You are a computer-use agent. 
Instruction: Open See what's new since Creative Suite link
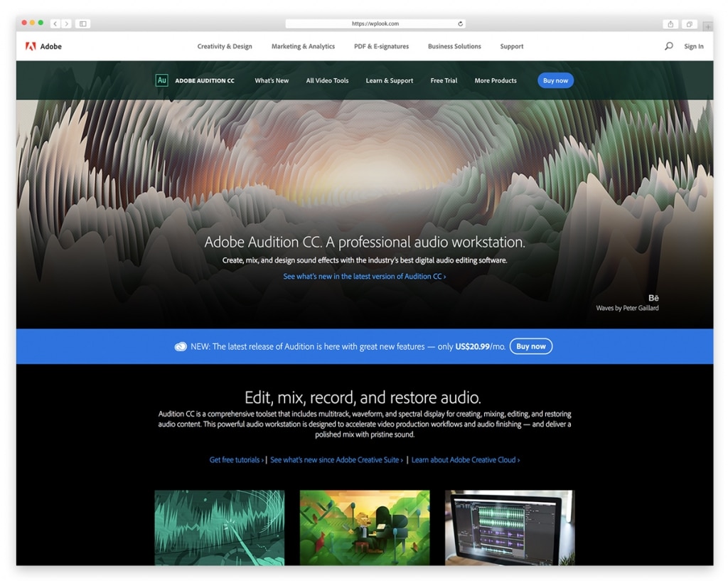coord(336,460)
